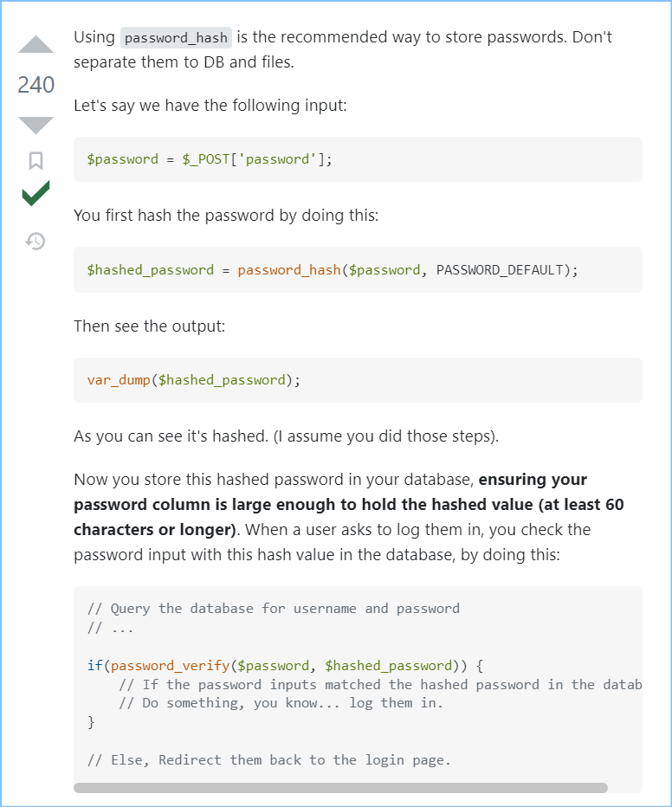Image resolution: width=672 pixels, height=807 pixels.
Task: Click the "As you can see it's hashed" sentence
Action: click(286, 436)
